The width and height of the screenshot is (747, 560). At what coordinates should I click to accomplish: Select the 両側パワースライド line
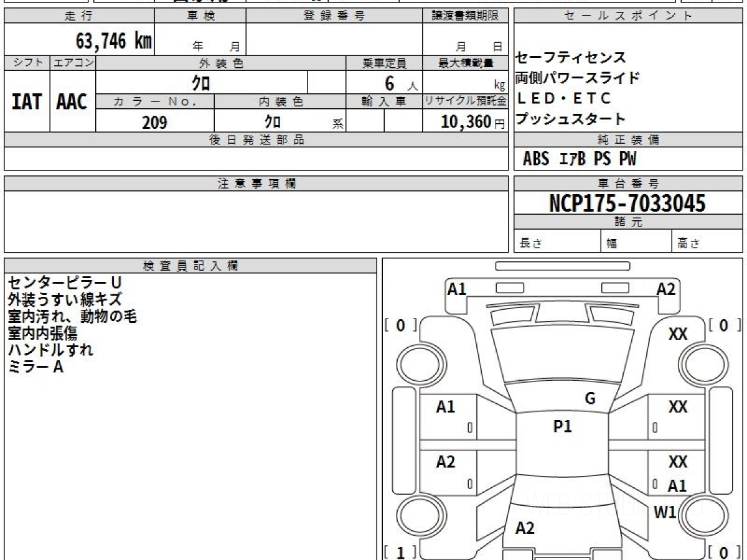click(578, 78)
